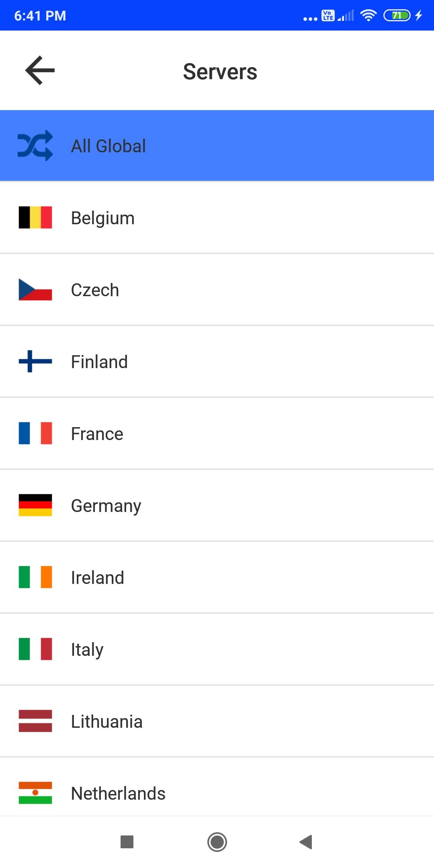This screenshot has width=434, height=868.
Task: Tap the Finland flag icon
Action: point(35,361)
